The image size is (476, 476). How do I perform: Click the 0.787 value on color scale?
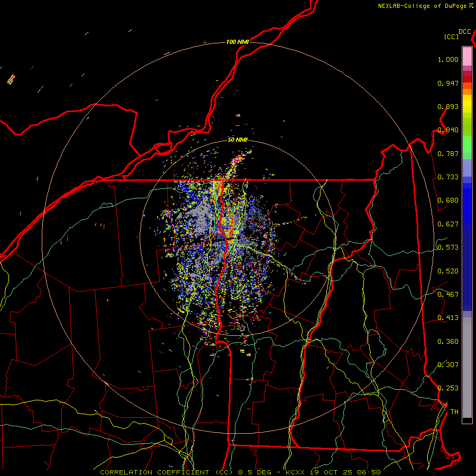click(448, 153)
